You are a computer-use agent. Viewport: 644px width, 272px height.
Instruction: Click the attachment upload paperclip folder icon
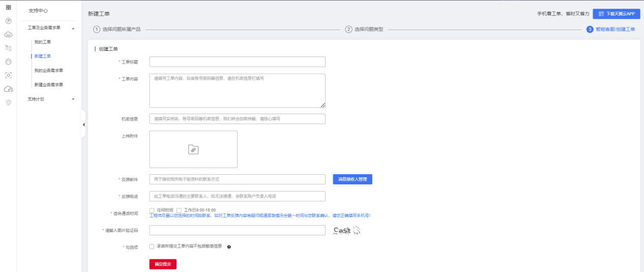[193, 149]
